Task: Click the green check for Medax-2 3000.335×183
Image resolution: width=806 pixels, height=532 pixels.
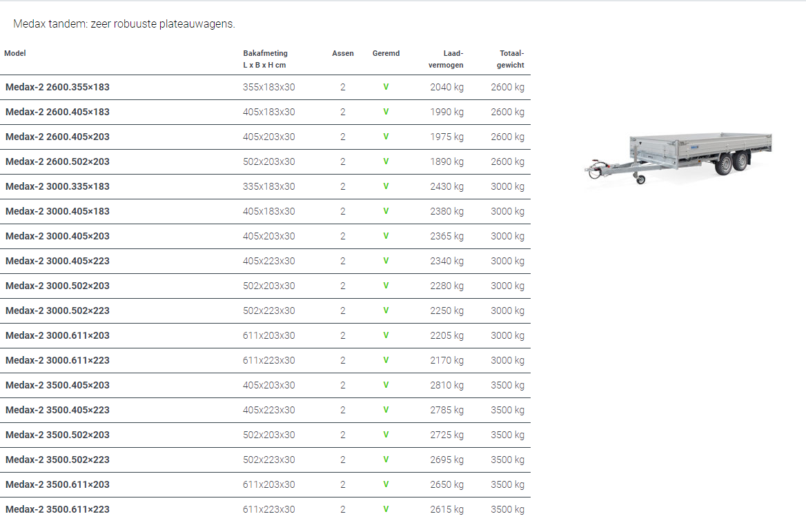Action: click(x=386, y=186)
